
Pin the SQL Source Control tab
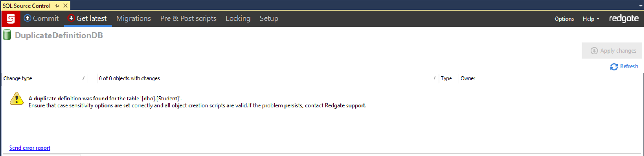(57, 6)
